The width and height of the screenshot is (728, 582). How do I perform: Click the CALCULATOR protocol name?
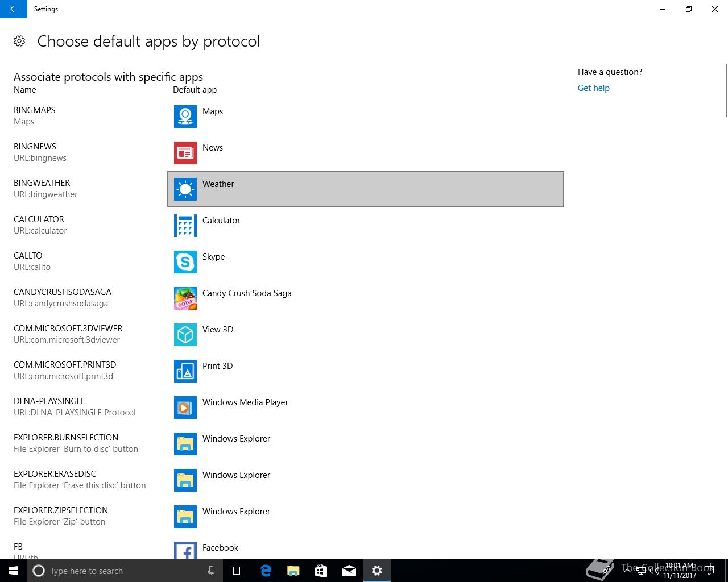tap(39, 219)
